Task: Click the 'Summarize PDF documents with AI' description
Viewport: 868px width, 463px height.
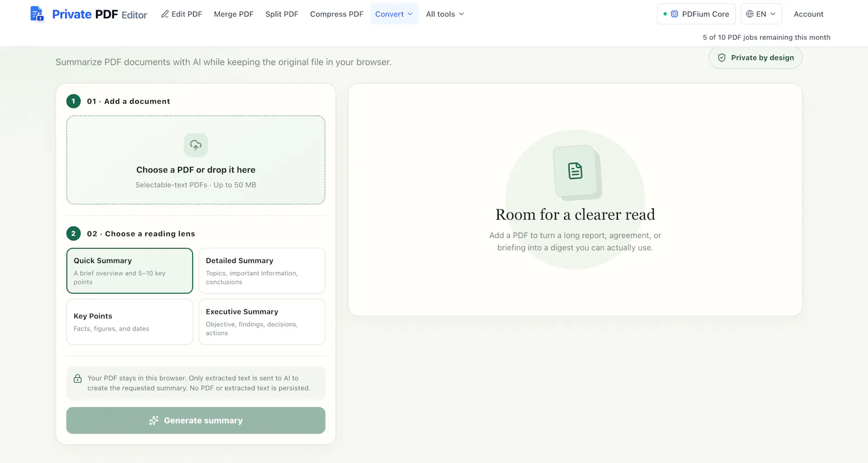Action: (x=224, y=62)
